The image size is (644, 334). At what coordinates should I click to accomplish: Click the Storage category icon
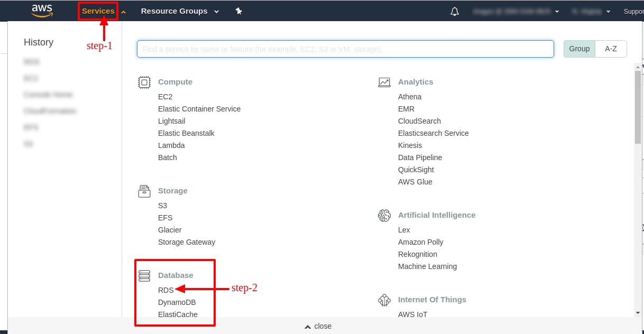pyautogui.click(x=144, y=191)
